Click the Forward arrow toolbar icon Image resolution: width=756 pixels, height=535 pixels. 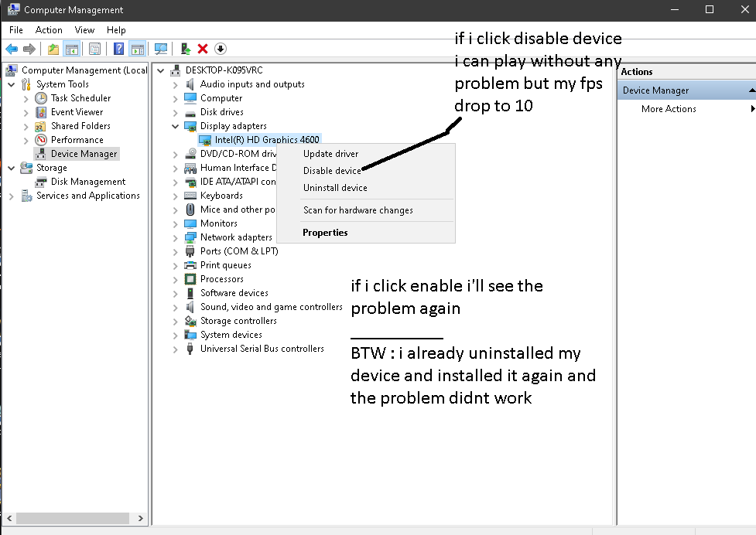point(29,49)
